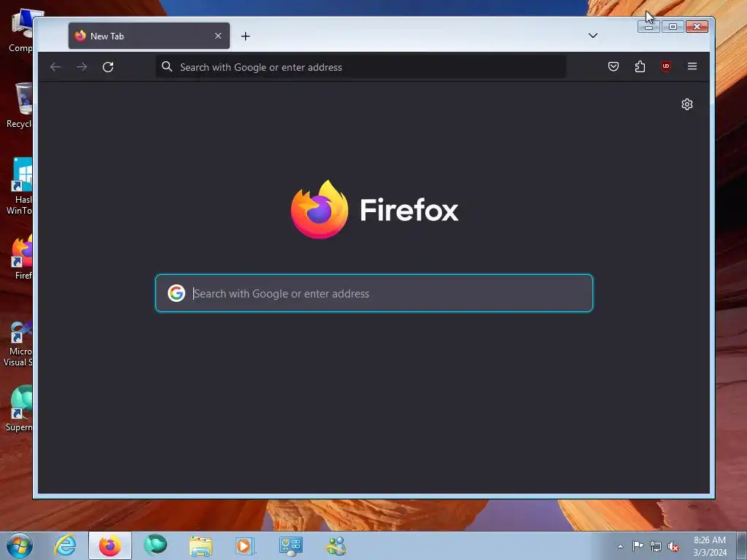Open the Control Panel taskbar icon
The image size is (747, 560).
pyautogui.click(x=290, y=545)
